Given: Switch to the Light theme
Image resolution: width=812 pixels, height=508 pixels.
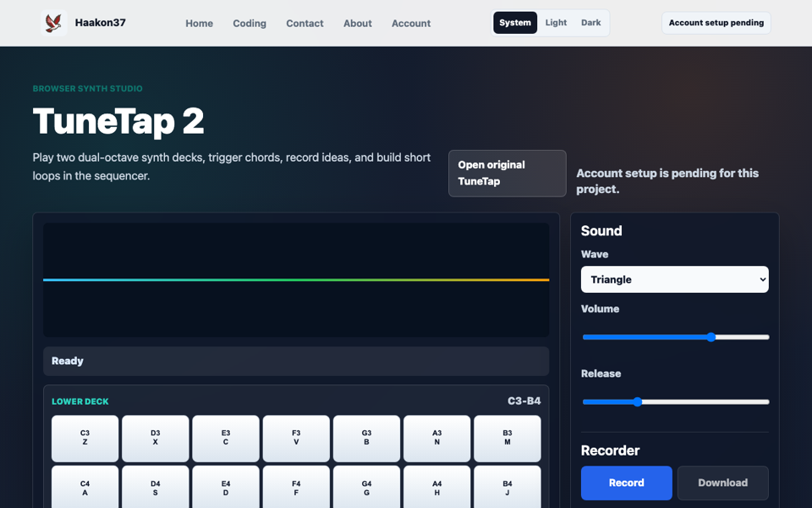Looking at the screenshot, I should tap(557, 23).
